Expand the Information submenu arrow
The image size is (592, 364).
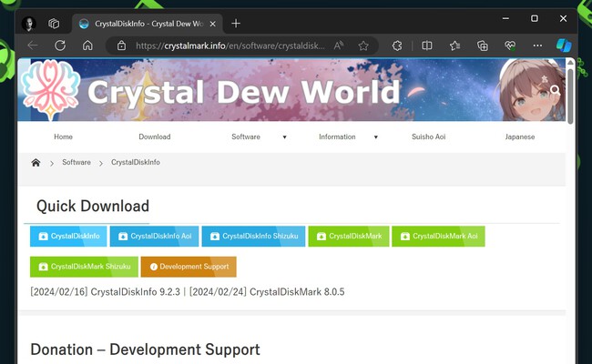[x=375, y=136]
